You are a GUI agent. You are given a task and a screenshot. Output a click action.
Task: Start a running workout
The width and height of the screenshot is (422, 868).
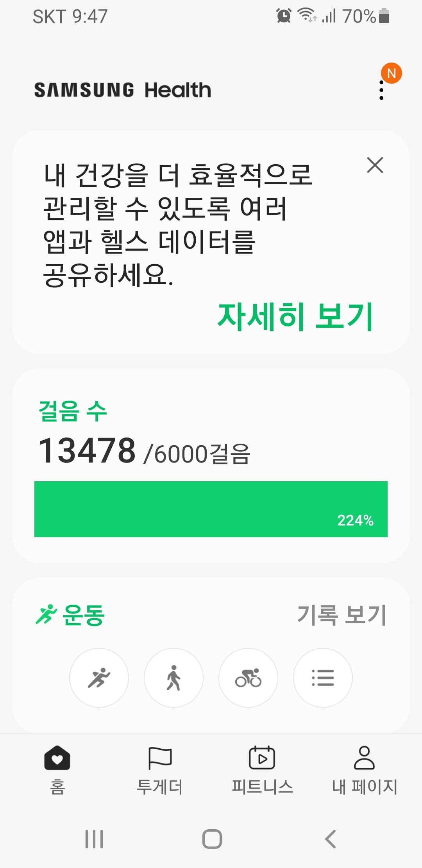(99, 678)
